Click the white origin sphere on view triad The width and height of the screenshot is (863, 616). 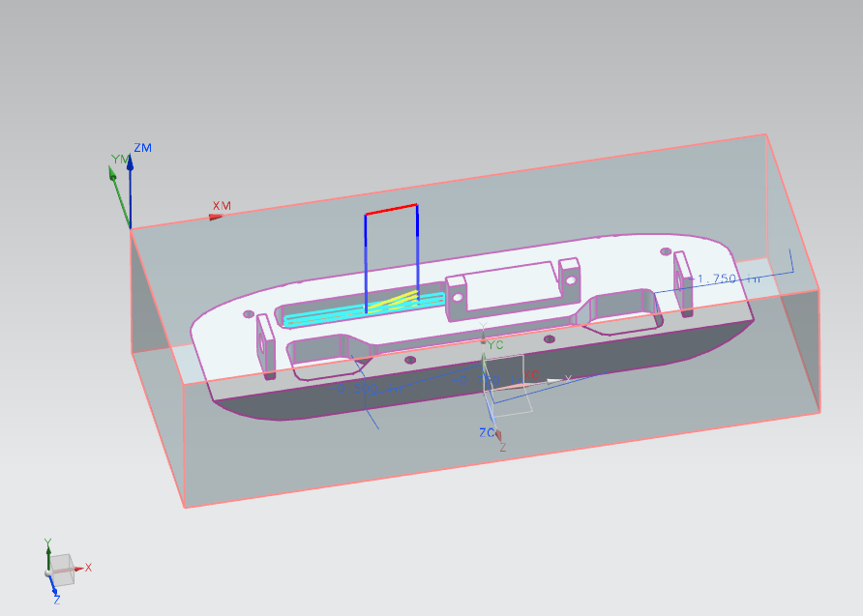[48, 574]
